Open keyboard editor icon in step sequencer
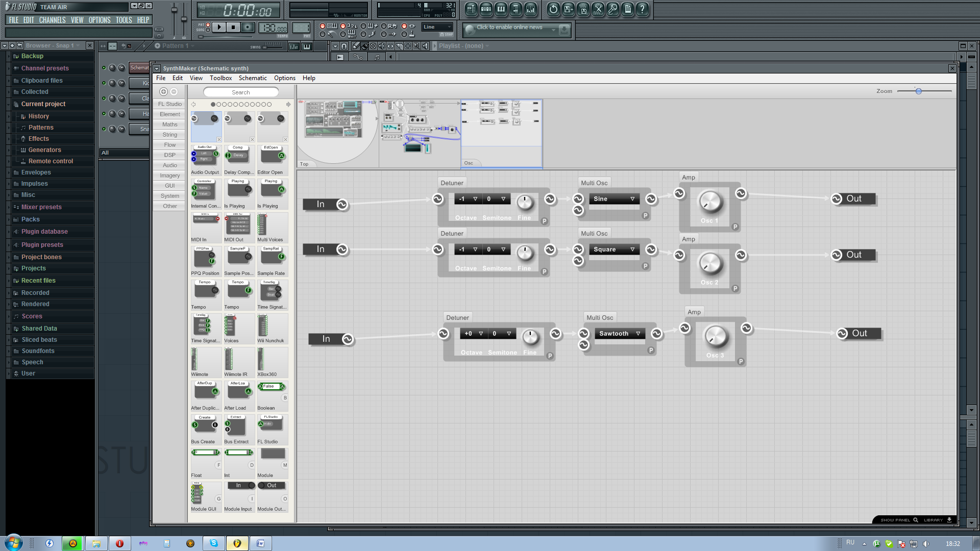 pos(306,46)
